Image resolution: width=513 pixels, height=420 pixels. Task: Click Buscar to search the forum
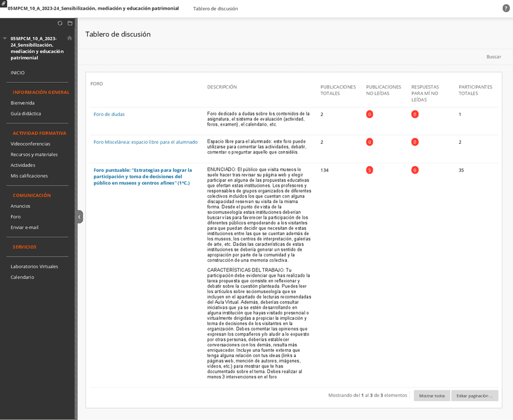click(x=494, y=57)
